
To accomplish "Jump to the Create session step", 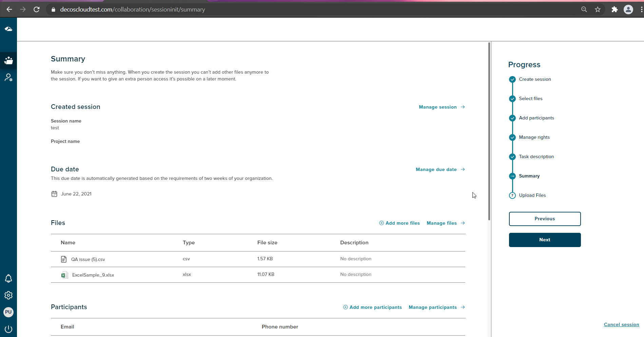I will 535,79.
